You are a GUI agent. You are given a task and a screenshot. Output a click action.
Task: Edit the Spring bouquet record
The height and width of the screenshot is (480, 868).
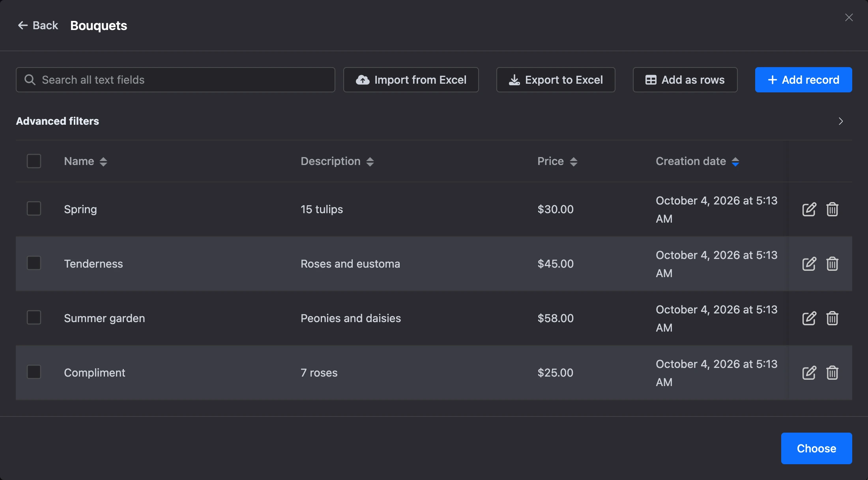click(809, 209)
